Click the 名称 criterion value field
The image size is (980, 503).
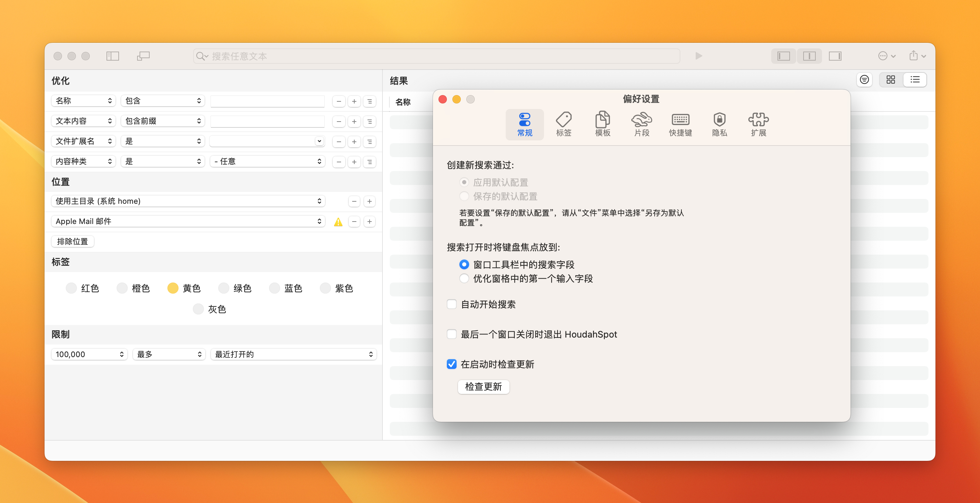tap(267, 101)
